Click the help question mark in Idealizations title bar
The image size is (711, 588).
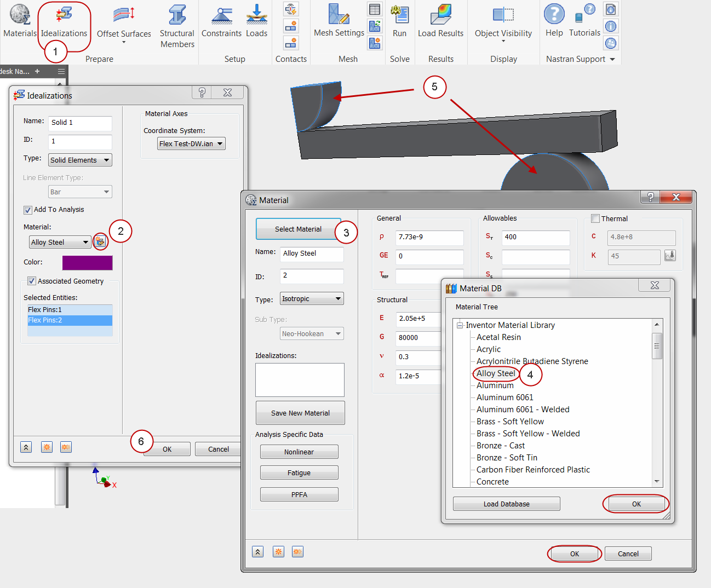[202, 93]
